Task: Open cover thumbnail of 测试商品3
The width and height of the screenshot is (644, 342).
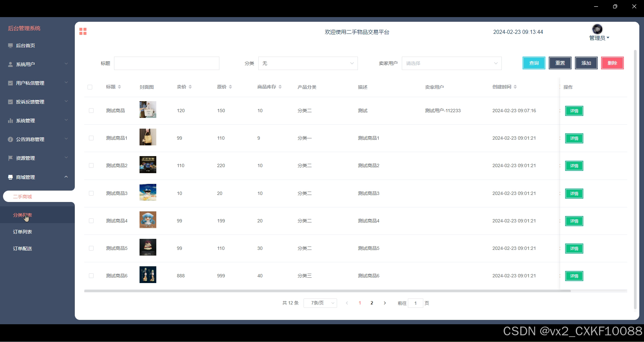Action: tap(148, 193)
